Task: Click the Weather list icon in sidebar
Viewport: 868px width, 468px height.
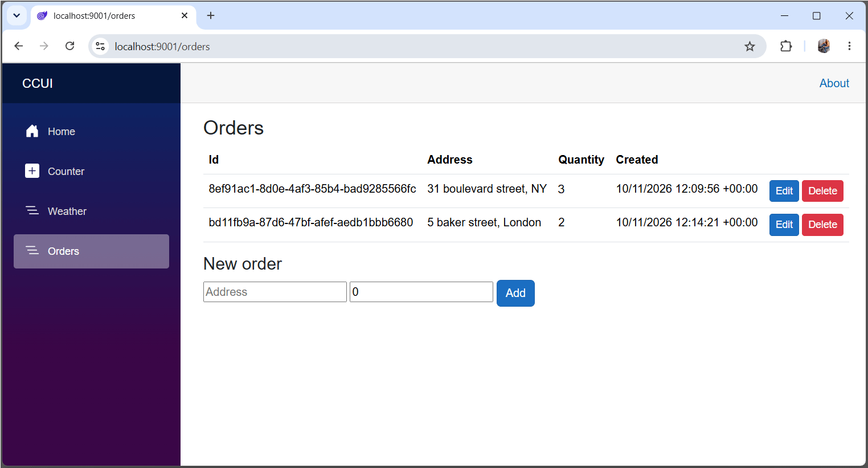Action: [32, 210]
